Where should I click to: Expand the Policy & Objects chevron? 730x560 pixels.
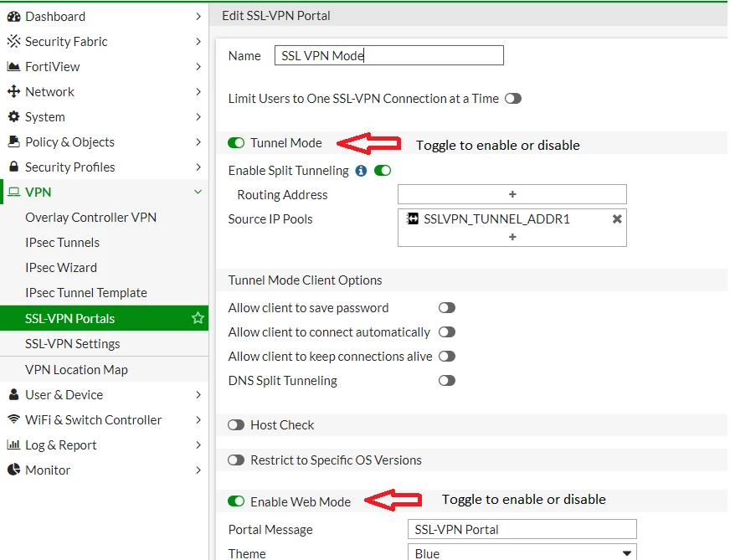[198, 141]
